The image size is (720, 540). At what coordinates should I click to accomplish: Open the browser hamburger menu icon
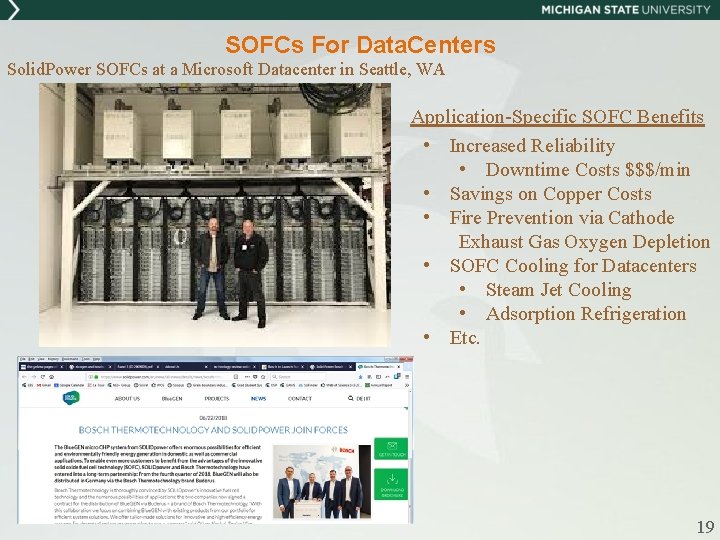tap(407, 377)
